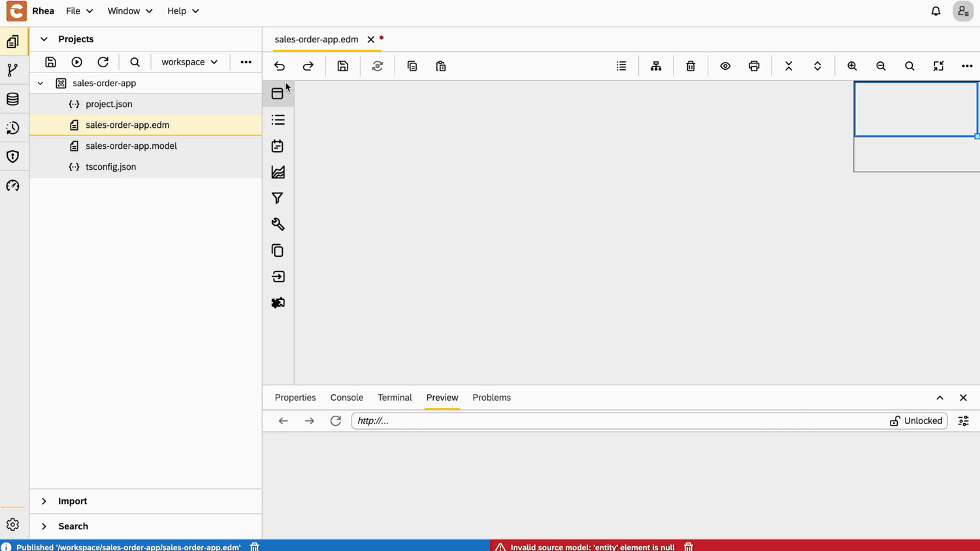Refresh the Projects tree
The height and width of the screenshot is (551, 980).
(103, 62)
